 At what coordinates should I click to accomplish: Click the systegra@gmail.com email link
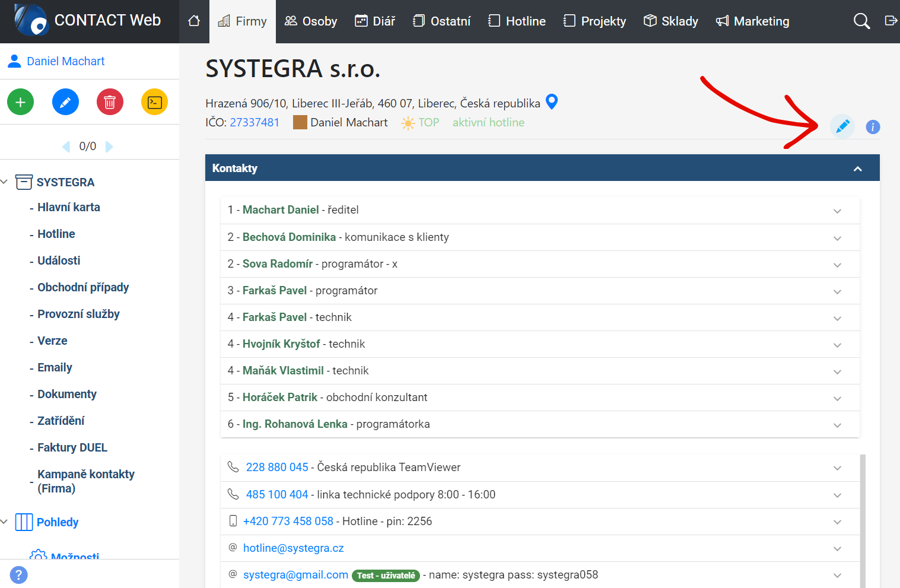[x=295, y=575]
